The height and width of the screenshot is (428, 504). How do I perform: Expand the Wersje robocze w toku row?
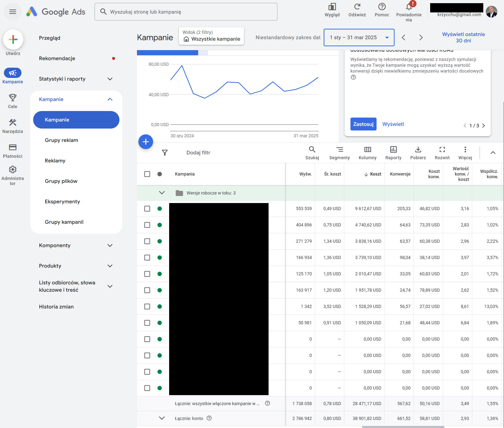(x=162, y=193)
